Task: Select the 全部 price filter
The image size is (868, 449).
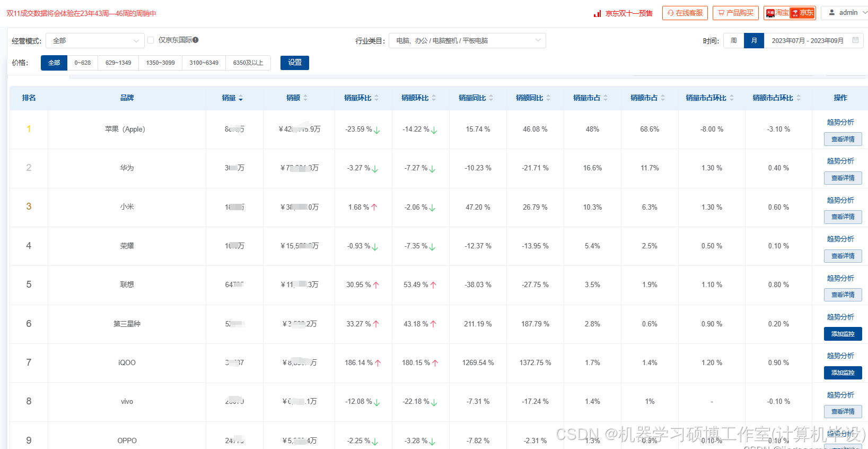Action: [x=54, y=63]
